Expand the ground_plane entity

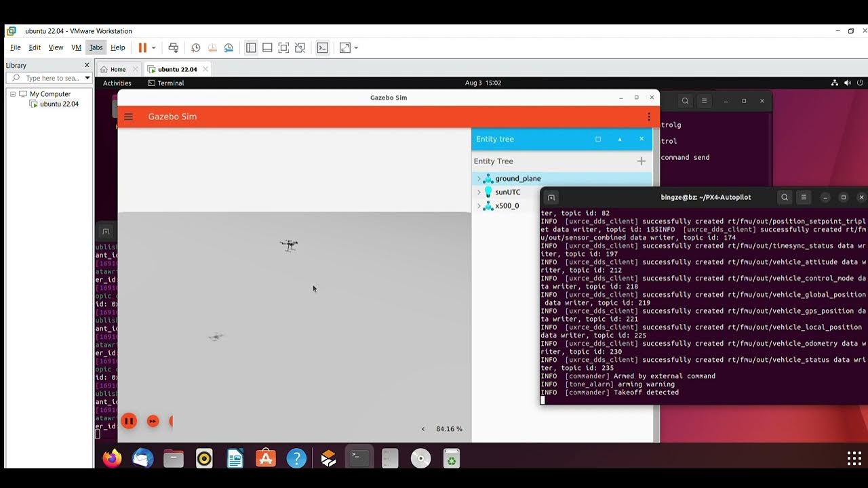(479, 179)
